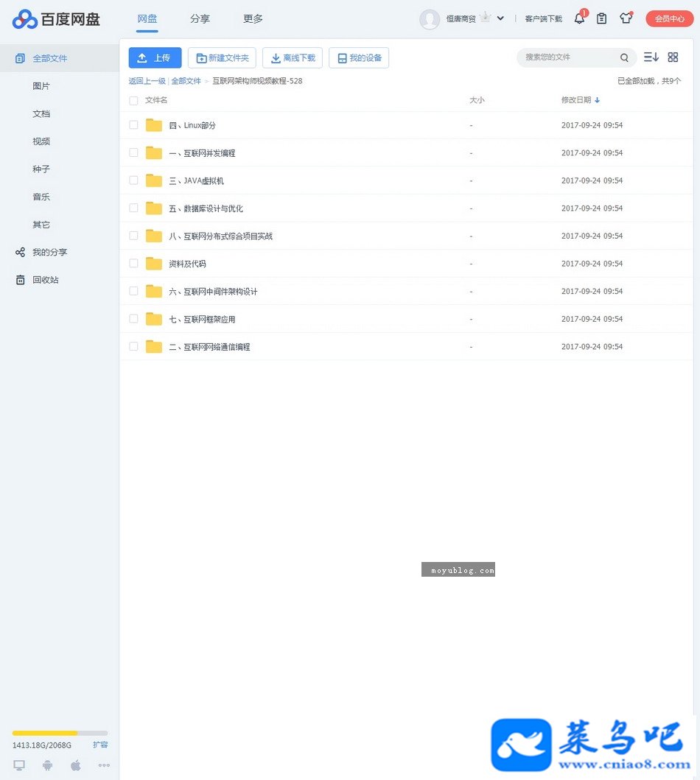Switch to grid view icon
Image resolution: width=700 pixels, height=780 pixels.
click(673, 57)
